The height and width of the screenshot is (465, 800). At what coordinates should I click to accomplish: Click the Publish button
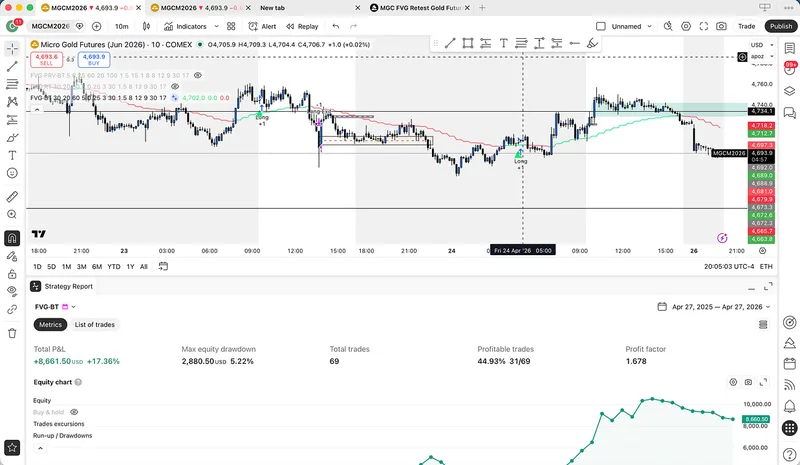[x=781, y=26]
